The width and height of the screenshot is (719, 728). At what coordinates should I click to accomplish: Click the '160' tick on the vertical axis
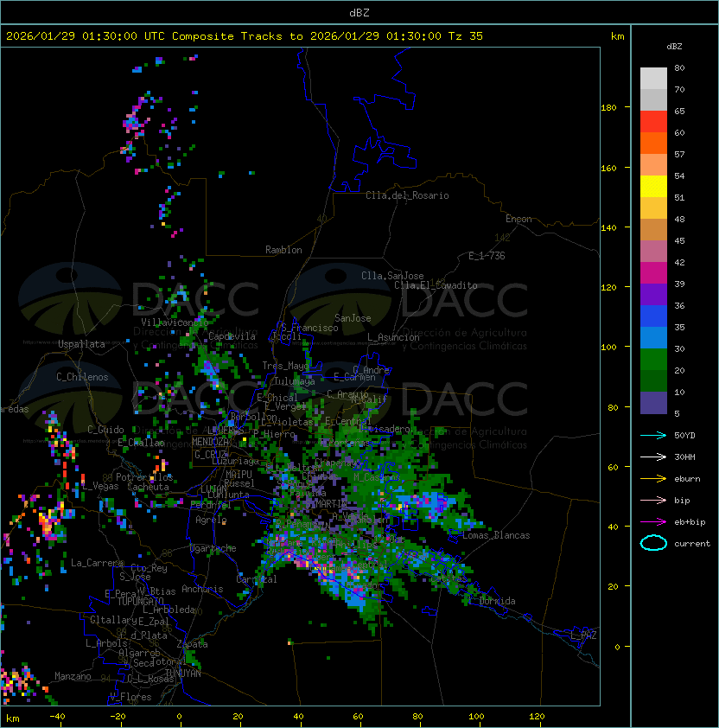click(x=608, y=168)
